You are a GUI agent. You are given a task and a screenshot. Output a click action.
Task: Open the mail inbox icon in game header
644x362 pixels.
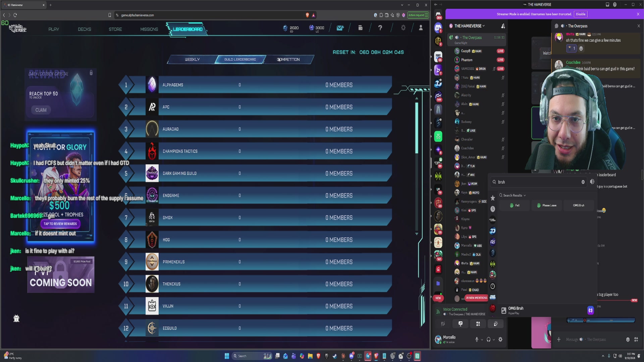pyautogui.click(x=340, y=28)
